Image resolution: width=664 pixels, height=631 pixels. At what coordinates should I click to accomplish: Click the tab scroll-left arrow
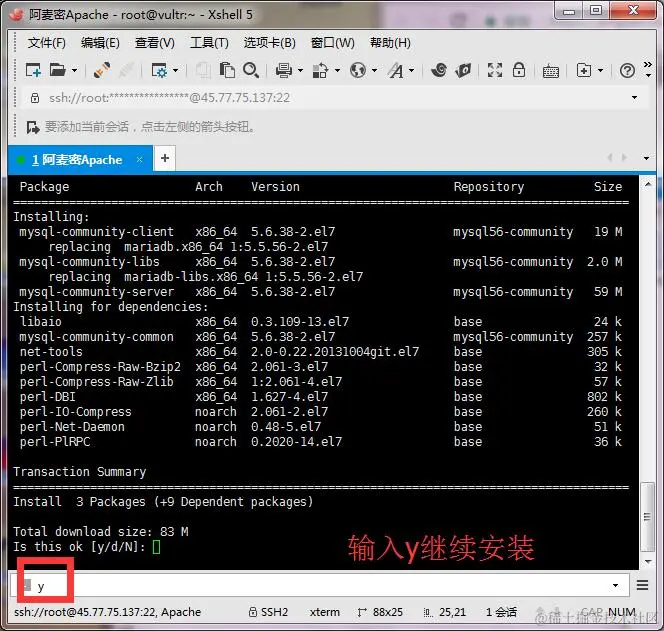click(610, 158)
